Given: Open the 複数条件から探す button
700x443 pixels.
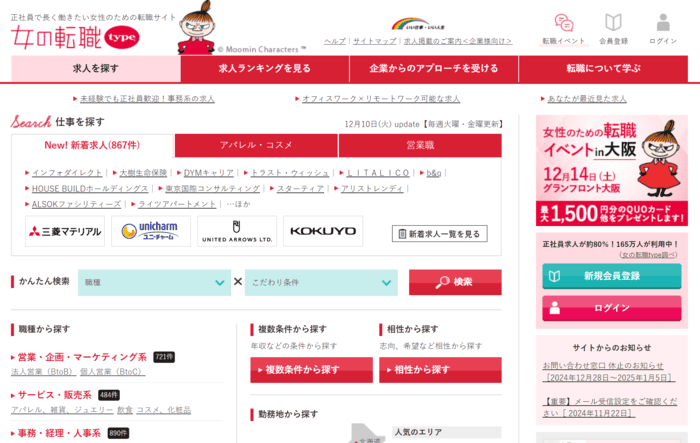Looking at the screenshot, I should (x=311, y=370).
